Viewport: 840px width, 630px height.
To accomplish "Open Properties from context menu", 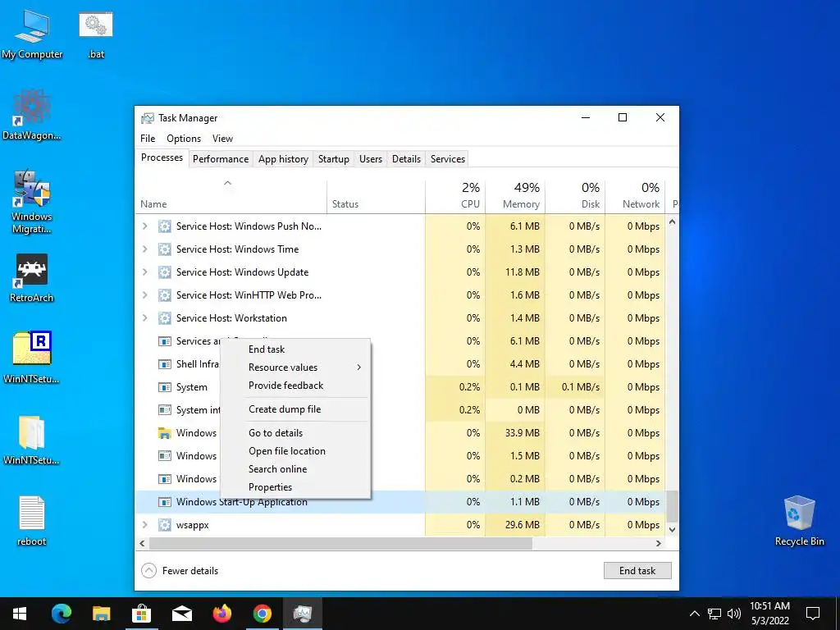I will click(295, 487).
